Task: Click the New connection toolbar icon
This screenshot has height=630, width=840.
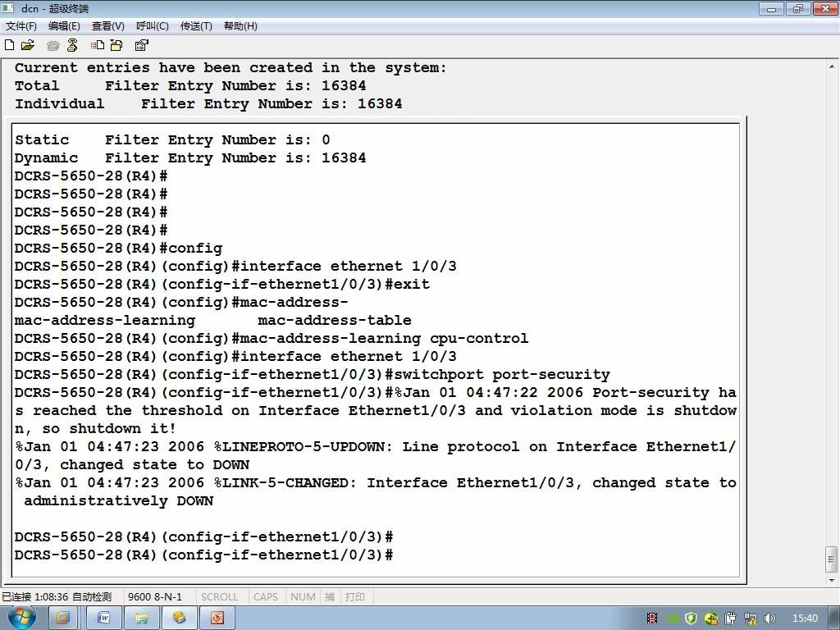Action: tap(9, 45)
